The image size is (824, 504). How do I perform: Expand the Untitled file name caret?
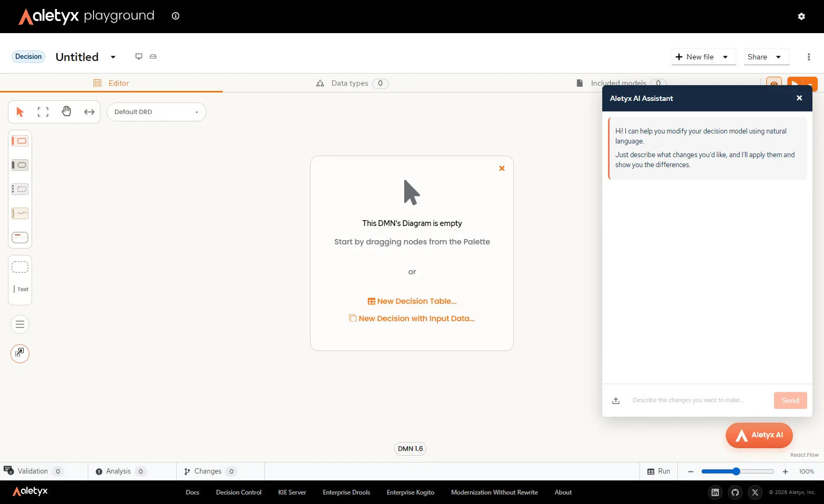click(113, 57)
